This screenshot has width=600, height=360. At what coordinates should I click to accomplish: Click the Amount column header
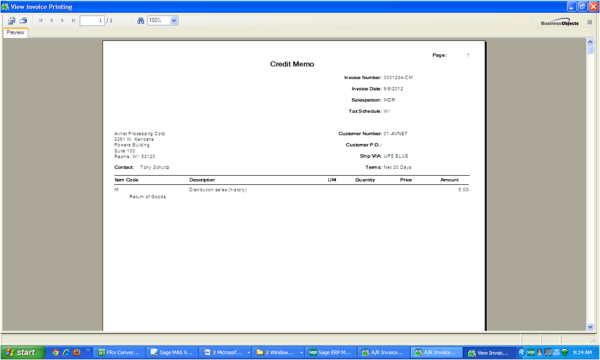(449, 180)
